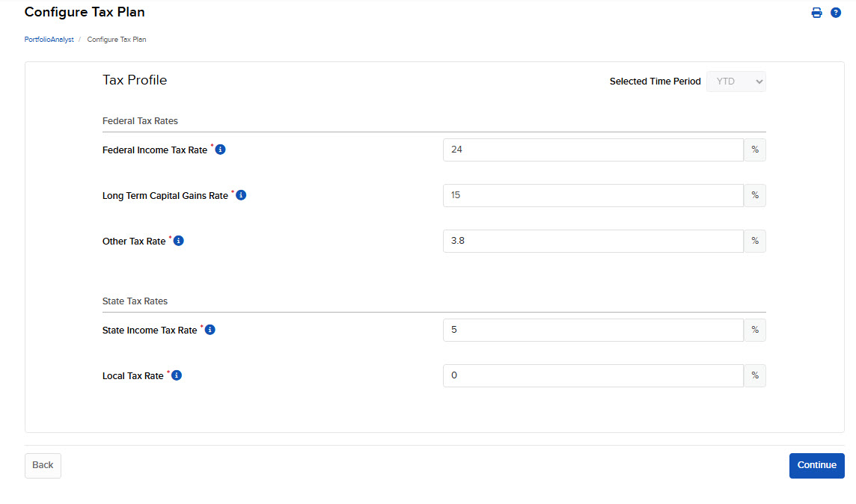Screen dimensions: 856x504
Task: Select the Configure Tax Plan breadcrumb entry
Action: (x=116, y=39)
